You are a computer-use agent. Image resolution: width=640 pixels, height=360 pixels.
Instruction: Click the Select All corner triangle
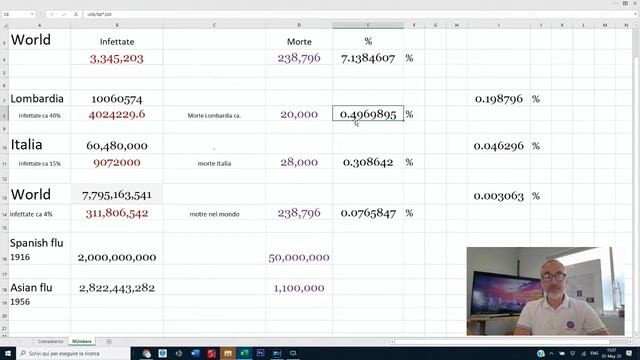(5, 25)
